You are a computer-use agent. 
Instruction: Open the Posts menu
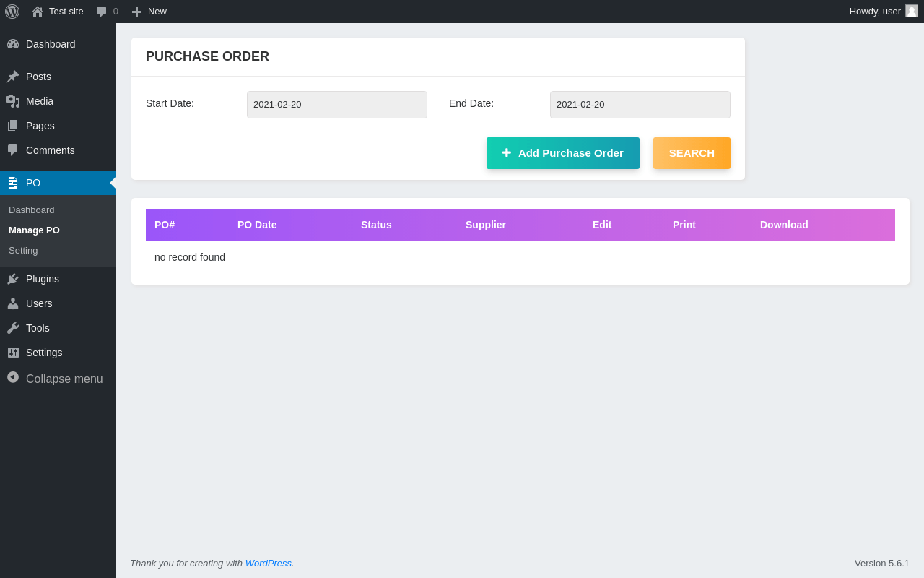click(58, 77)
